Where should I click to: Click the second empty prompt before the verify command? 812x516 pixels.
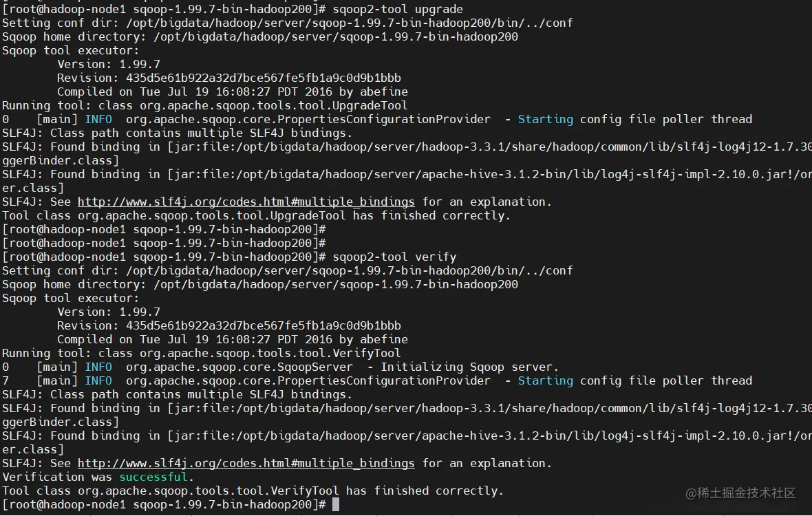coord(164,244)
